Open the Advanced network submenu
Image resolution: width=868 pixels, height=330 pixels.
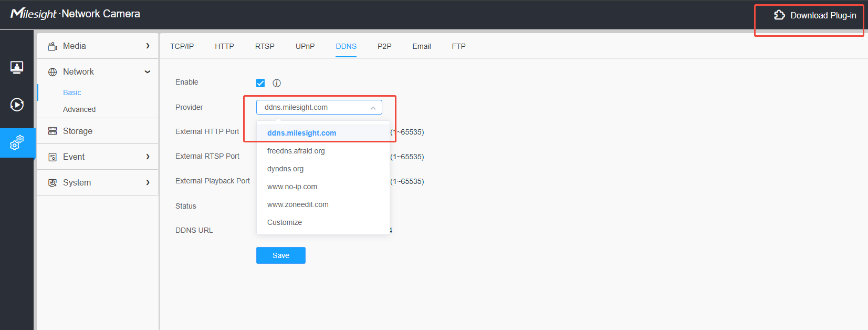(79, 109)
